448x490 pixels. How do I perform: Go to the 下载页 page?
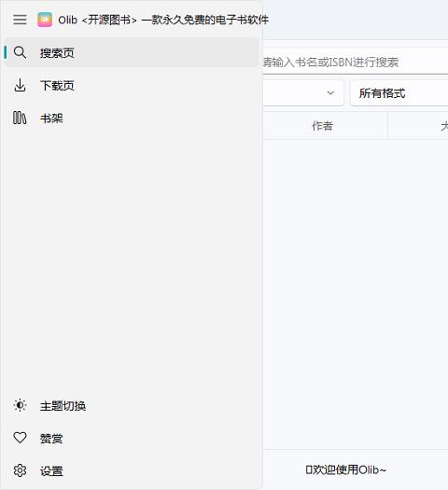click(x=132, y=85)
